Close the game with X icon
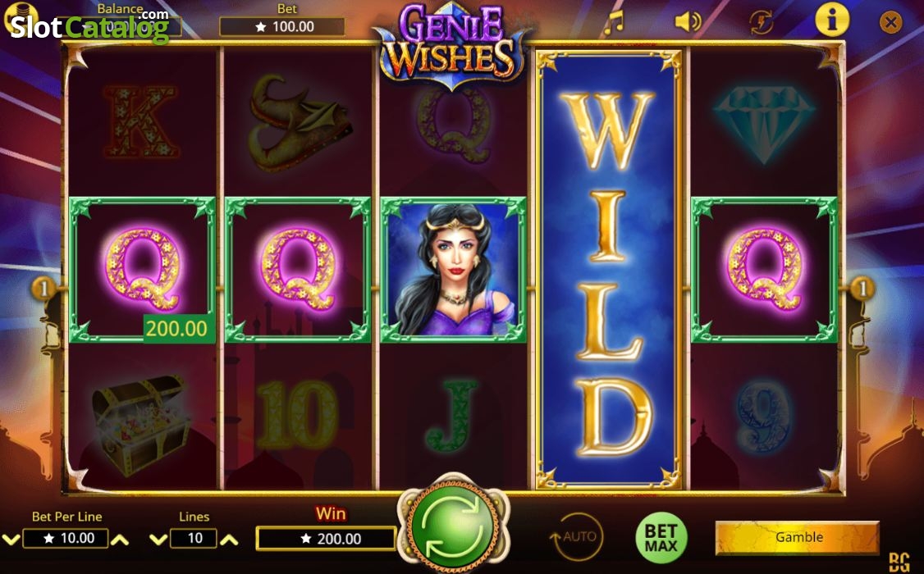This screenshot has width=924, height=574. pos(890,22)
